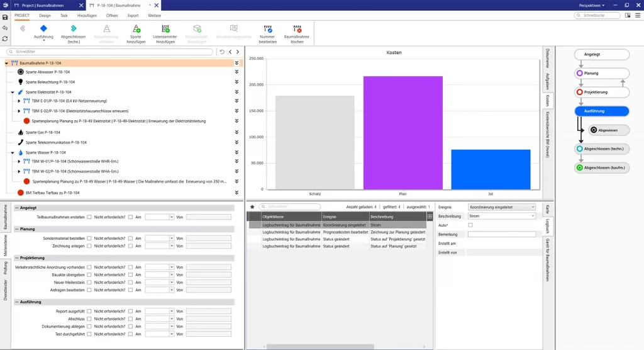Image resolution: width=644 pixels, height=350 pixels.
Task: Reset the tree quick filter with the undo arrow
Action: point(221,52)
